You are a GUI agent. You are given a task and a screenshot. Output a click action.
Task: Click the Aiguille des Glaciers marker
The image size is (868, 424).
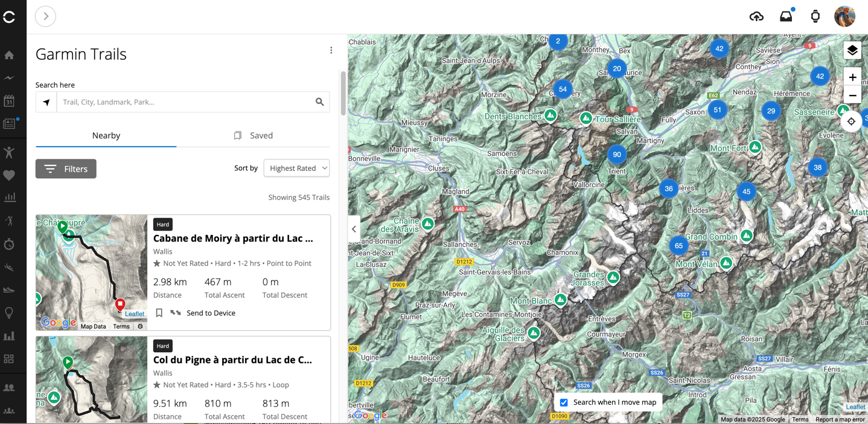pyautogui.click(x=534, y=333)
